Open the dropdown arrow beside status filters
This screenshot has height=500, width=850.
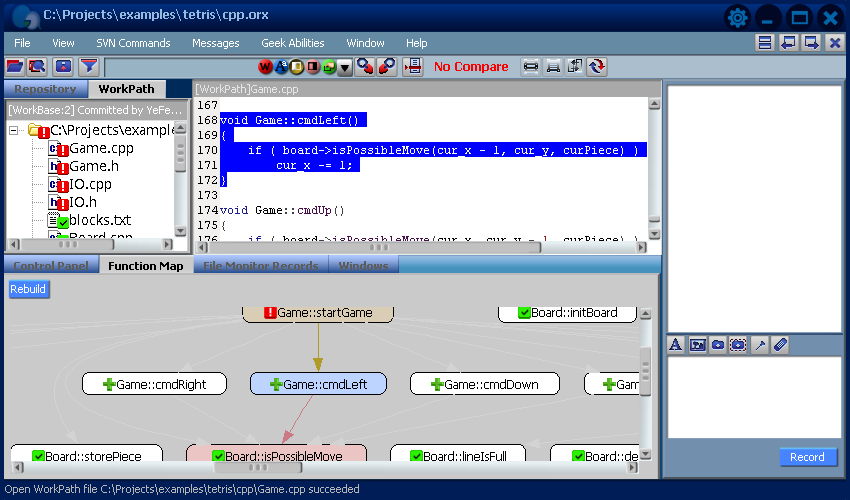(345, 67)
